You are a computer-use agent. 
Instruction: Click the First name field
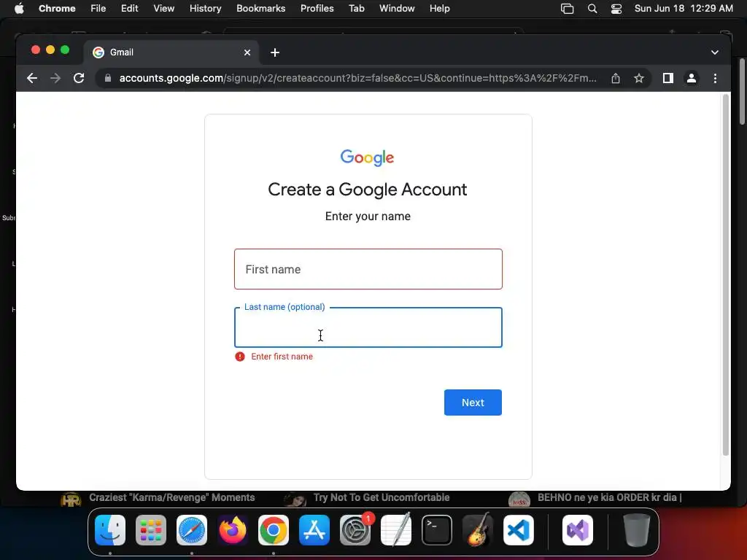point(368,269)
